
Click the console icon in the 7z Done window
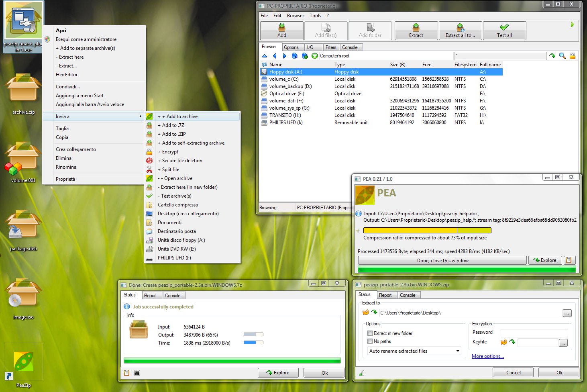(137, 373)
